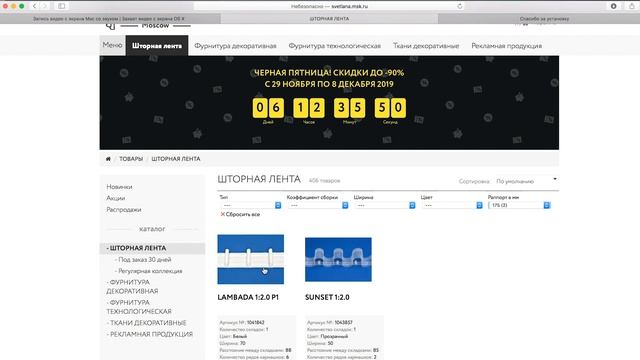
Task: Click the Black Friday banner
Action: tap(329, 102)
